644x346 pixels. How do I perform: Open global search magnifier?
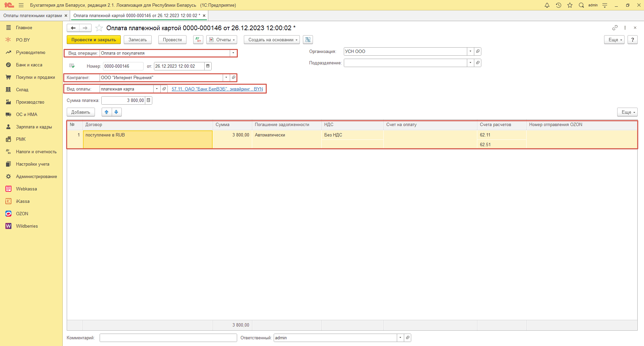pyautogui.click(x=581, y=5)
